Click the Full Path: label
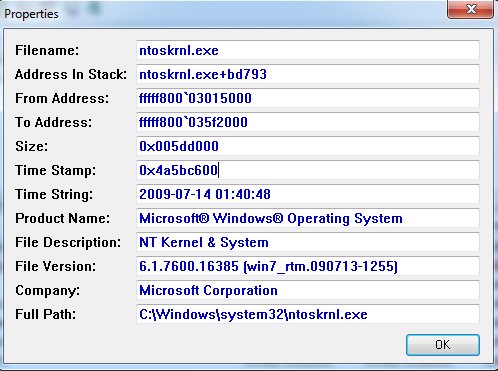Image resolution: width=498 pixels, height=371 pixels. tap(45, 314)
